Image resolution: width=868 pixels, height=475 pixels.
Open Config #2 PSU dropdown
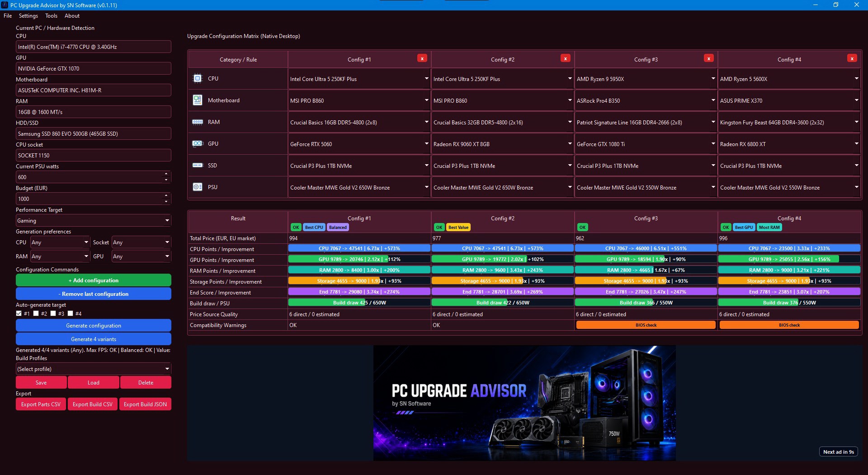coord(502,187)
